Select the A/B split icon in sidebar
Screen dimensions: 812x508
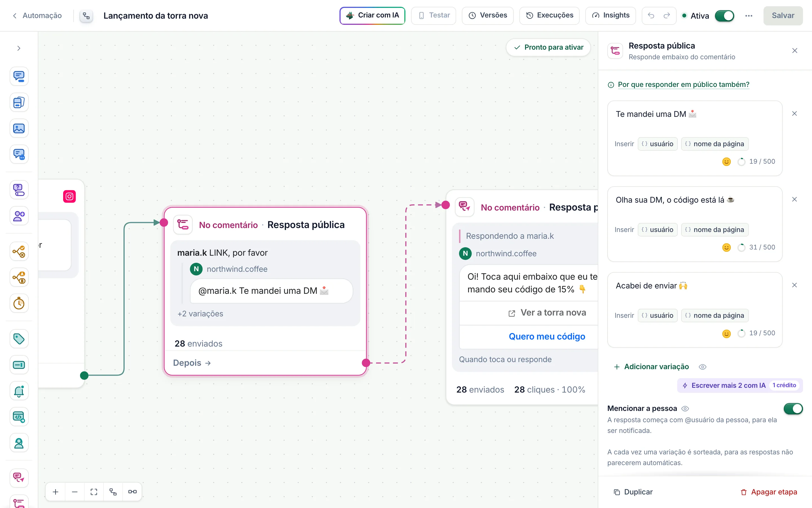coord(19,277)
